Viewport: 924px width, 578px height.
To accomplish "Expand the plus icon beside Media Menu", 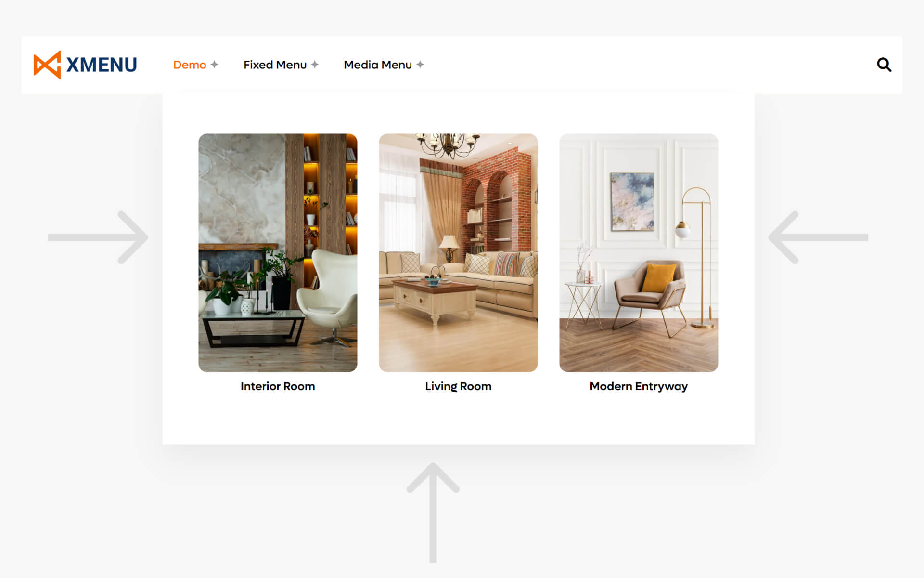I will point(420,64).
